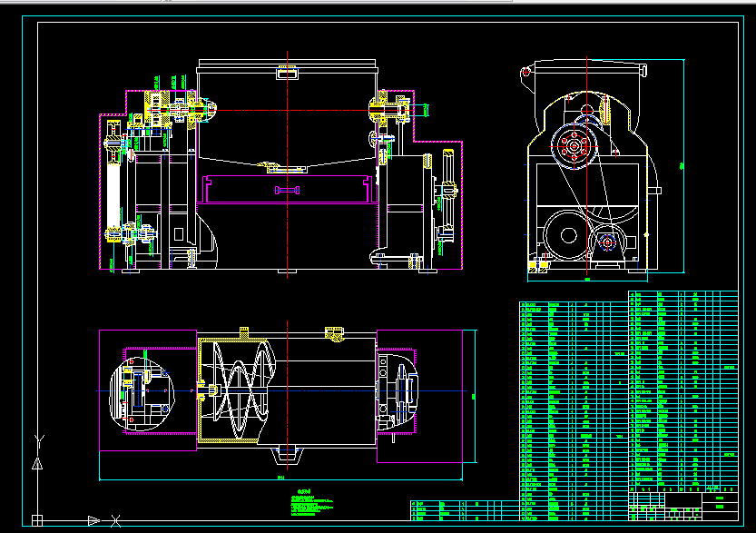Pick the lid hinge at side view's top-left

[x=526, y=73]
